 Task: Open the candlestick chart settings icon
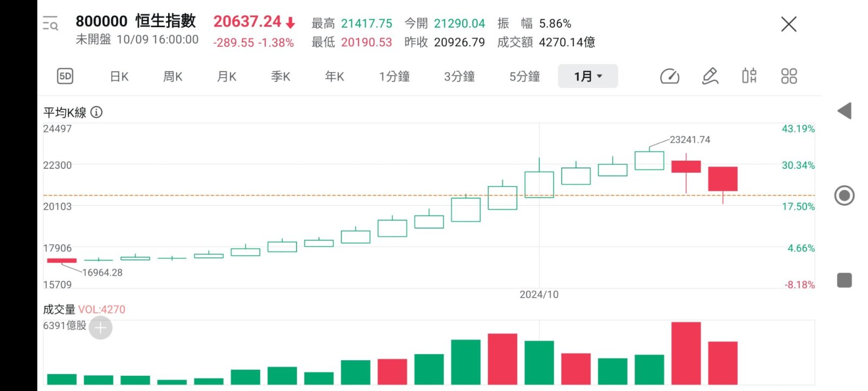(x=749, y=75)
